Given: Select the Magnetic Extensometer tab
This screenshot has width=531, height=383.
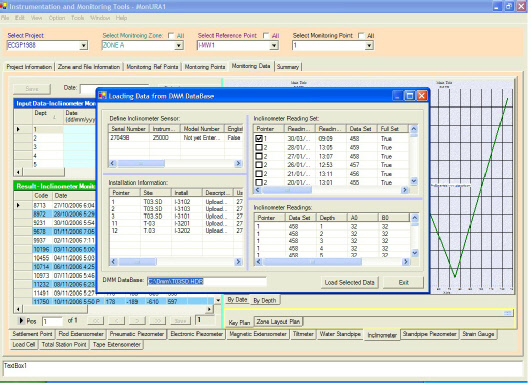Looking at the screenshot, I should pyautogui.click(x=258, y=334).
